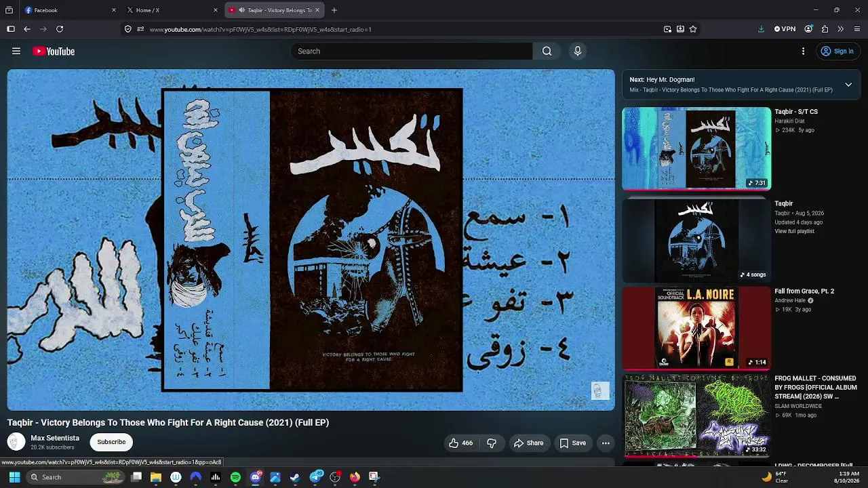This screenshot has width=868, height=488.
Task: Open the YouTube guide hamburger menu
Action: tap(16, 52)
